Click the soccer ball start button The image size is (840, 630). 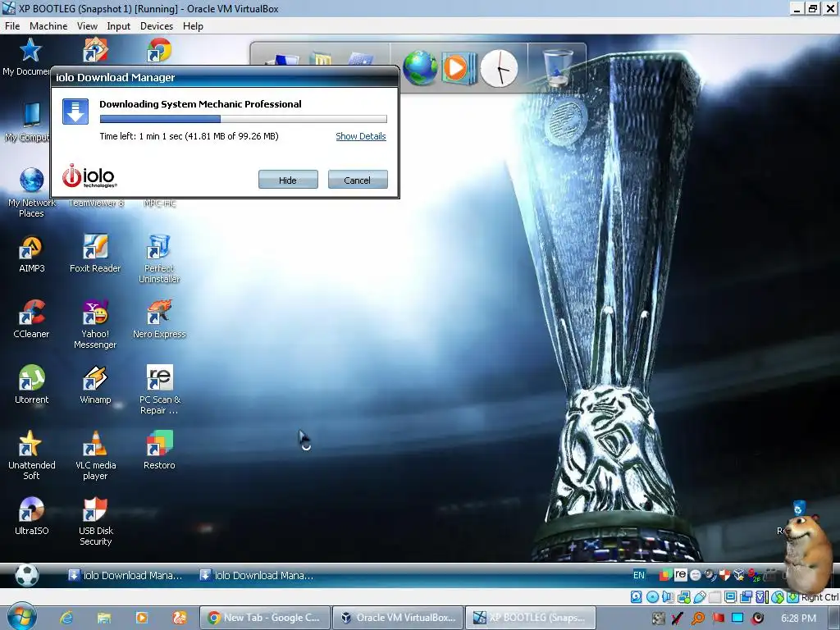click(x=27, y=575)
